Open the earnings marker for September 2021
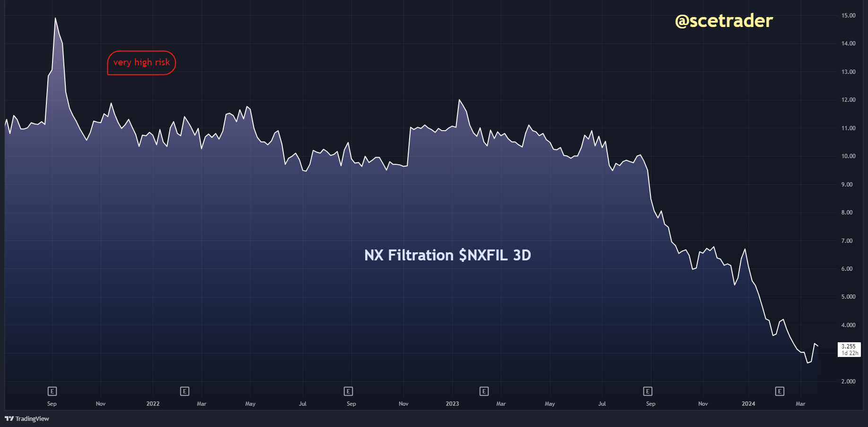The image size is (868, 427). point(52,391)
